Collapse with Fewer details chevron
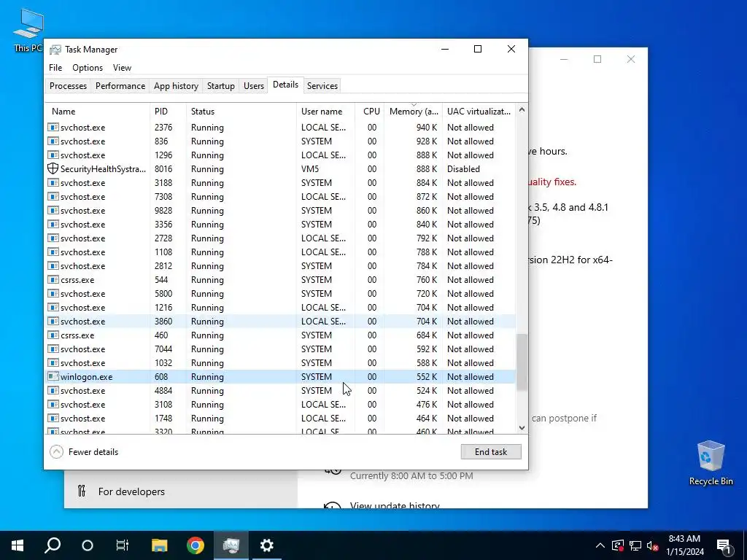Viewport: 747px width, 560px height. pyautogui.click(x=56, y=451)
